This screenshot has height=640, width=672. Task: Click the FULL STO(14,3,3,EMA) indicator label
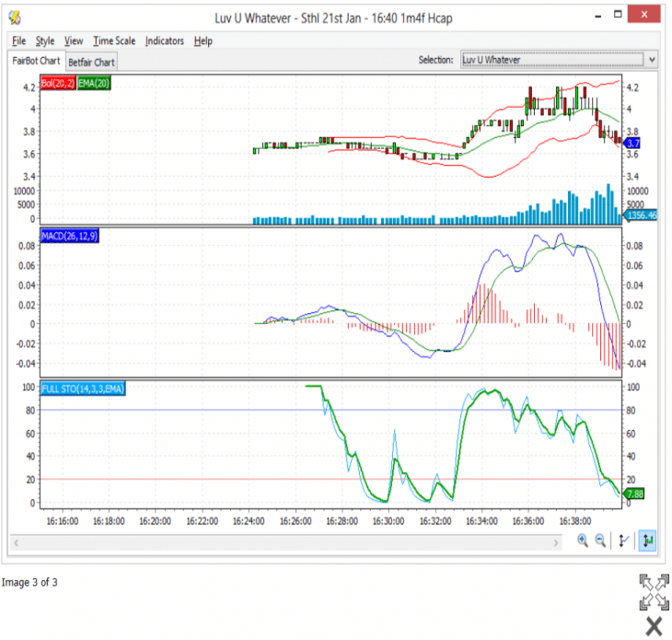(x=82, y=388)
